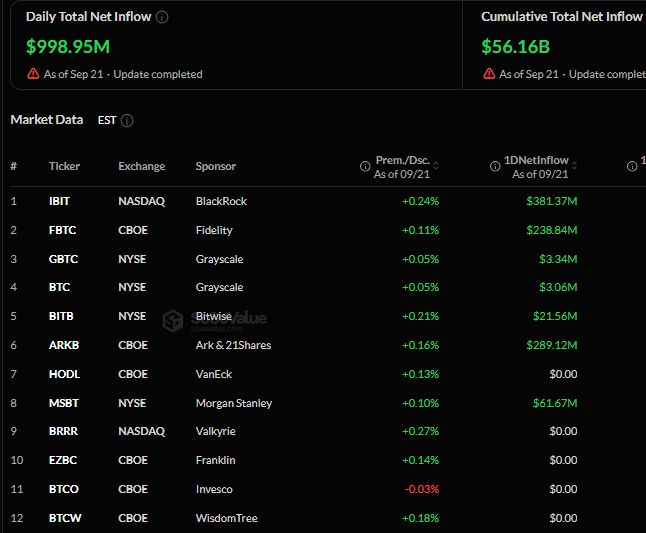Click NASDAQ exchange in IBIT row
This screenshot has width=646, height=533.
142,201
